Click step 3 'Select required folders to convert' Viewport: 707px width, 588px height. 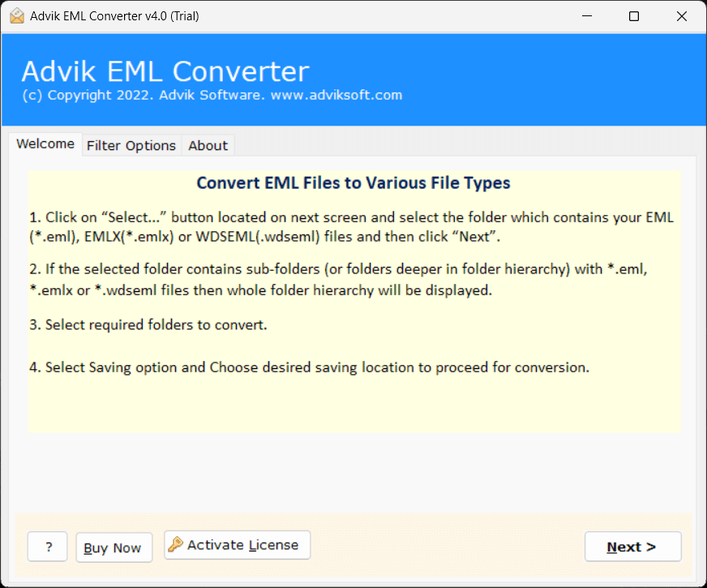tap(148, 324)
